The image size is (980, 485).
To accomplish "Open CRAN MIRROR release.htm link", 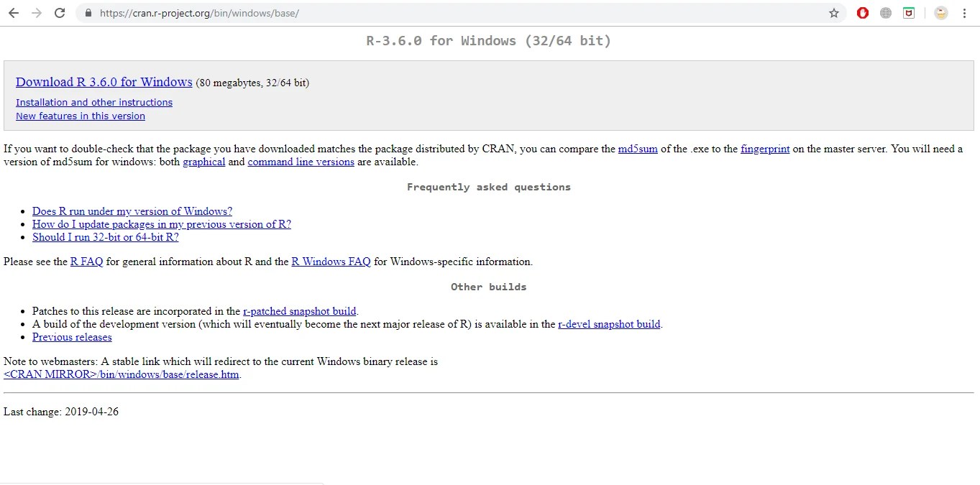I will (x=121, y=374).
